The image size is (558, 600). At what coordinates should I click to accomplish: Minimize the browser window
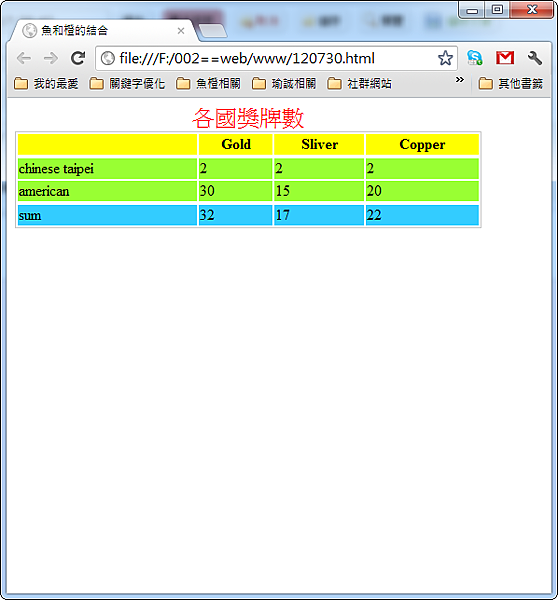point(472,10)
